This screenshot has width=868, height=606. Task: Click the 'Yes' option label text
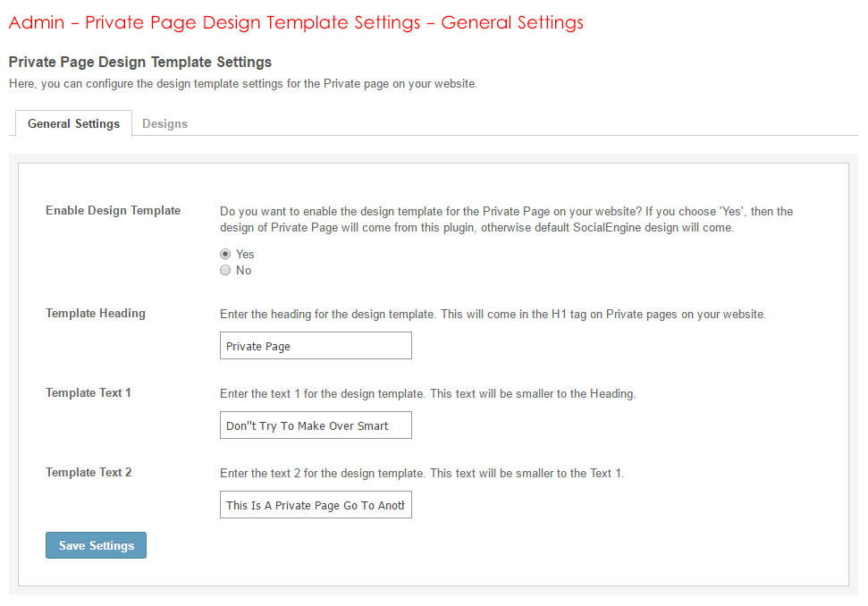click(245, 255)
